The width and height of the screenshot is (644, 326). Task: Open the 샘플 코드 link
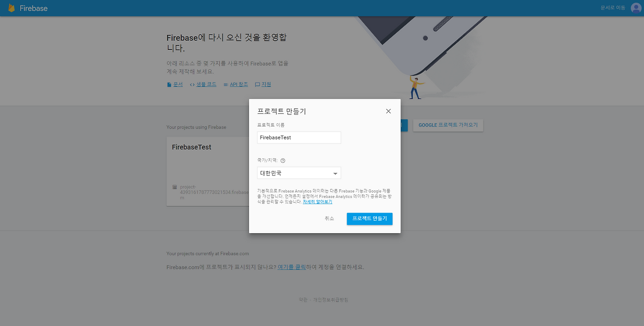(206, 85)
